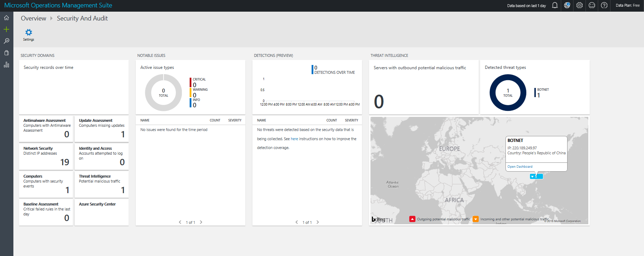Send feedback with smiley icon

click(592, 5)
